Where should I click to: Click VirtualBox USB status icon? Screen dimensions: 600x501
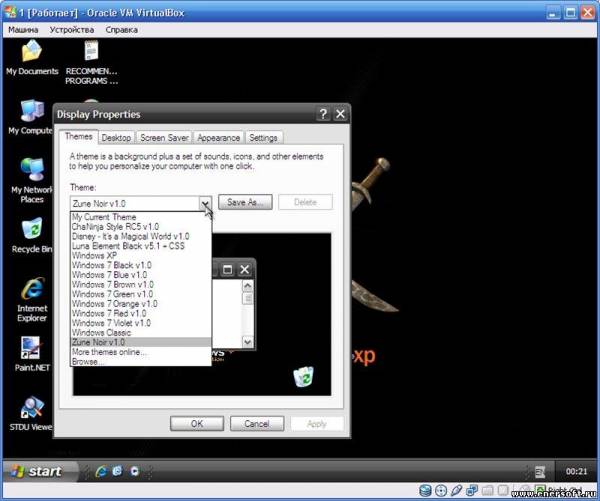click(456, 491)
